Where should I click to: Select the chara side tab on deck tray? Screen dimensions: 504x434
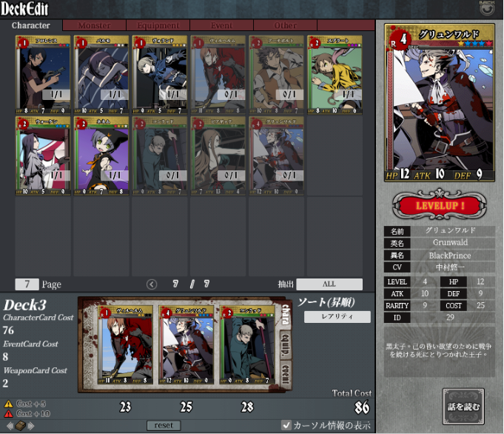[x=286, y=314]
